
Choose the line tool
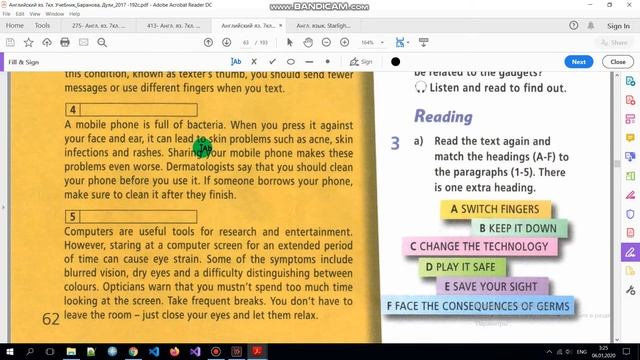(309, 62)
